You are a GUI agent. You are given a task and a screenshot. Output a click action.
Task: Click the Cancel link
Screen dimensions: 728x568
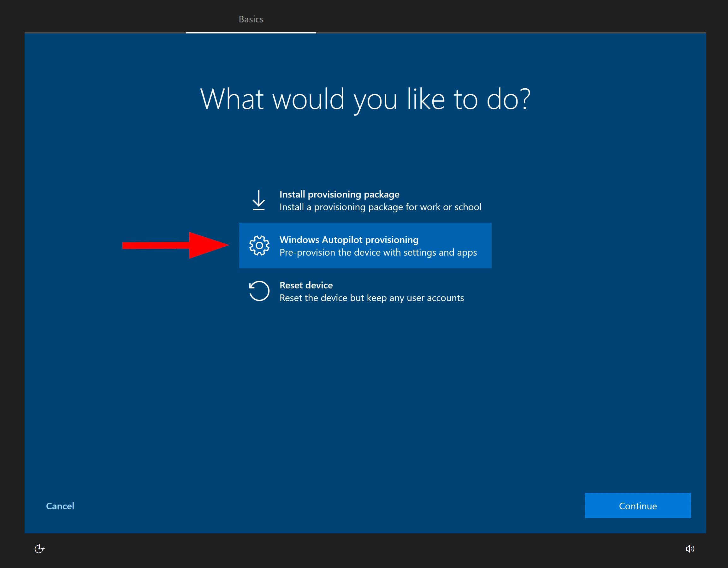pos(60,506)
